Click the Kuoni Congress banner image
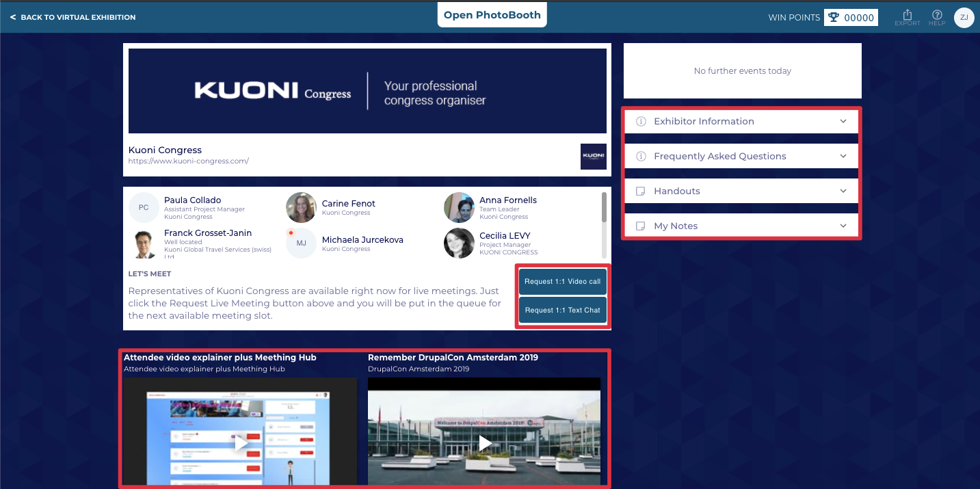Viewport: 980px width, 489px height. [x=367, y=91]
